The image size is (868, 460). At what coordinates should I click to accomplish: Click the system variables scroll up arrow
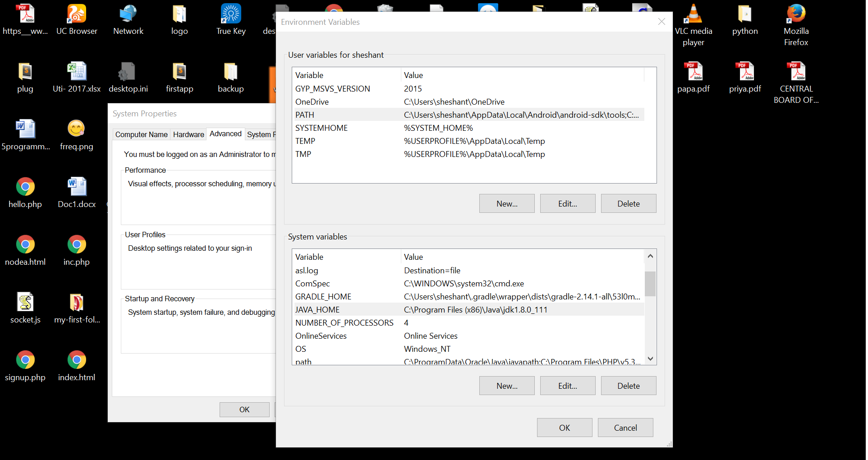[650, 256]
